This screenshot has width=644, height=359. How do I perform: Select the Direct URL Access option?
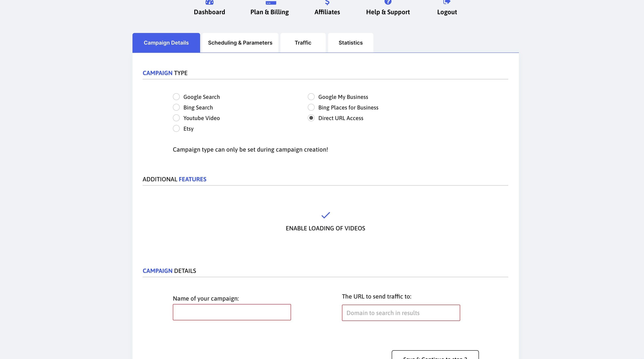point(311,118)
